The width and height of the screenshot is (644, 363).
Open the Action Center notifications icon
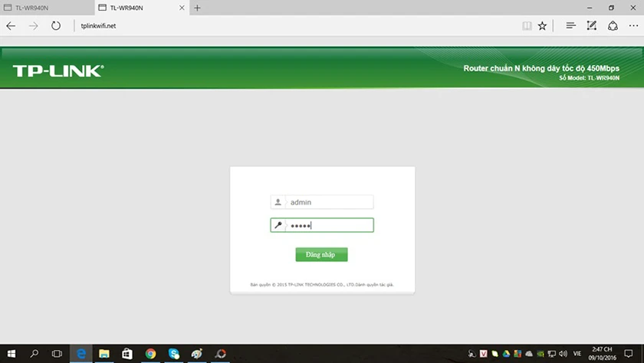[629, 354]
